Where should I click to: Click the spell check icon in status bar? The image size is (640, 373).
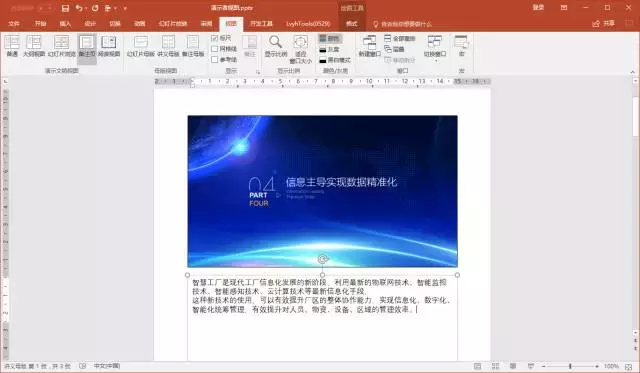[82, 366]
